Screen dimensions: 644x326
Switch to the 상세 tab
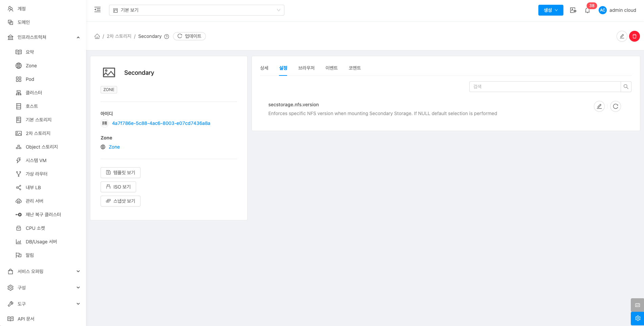(x=264, y=68)
